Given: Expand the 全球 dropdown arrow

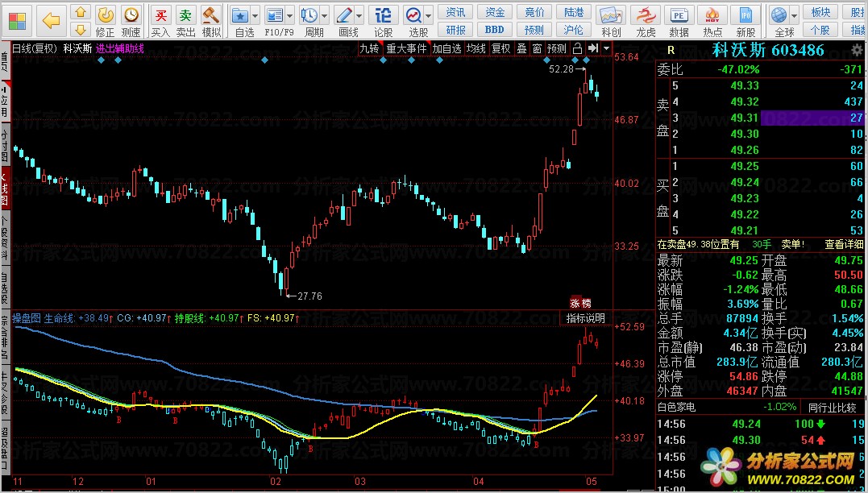Looking at the screenshot, I should pyautogui.click(x=794, y=15).
